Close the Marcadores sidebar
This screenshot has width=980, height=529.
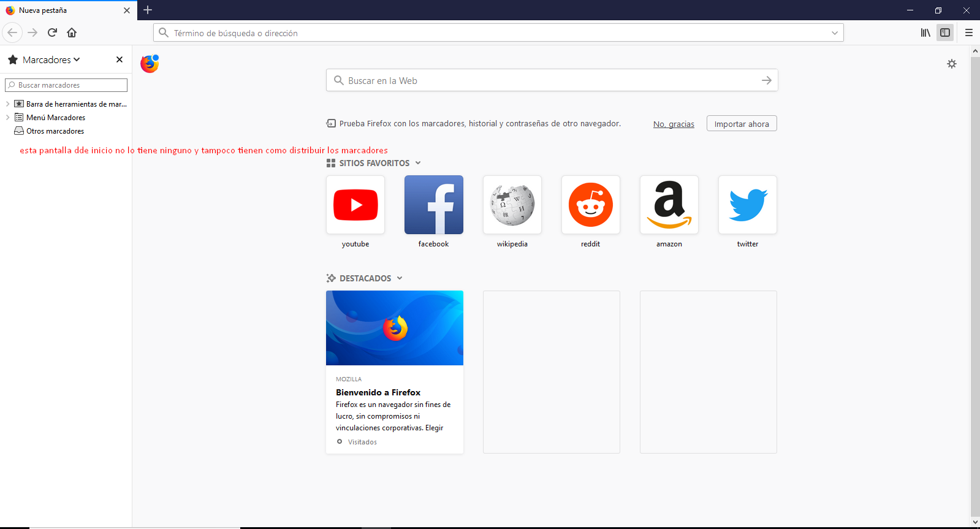(120, 59)
